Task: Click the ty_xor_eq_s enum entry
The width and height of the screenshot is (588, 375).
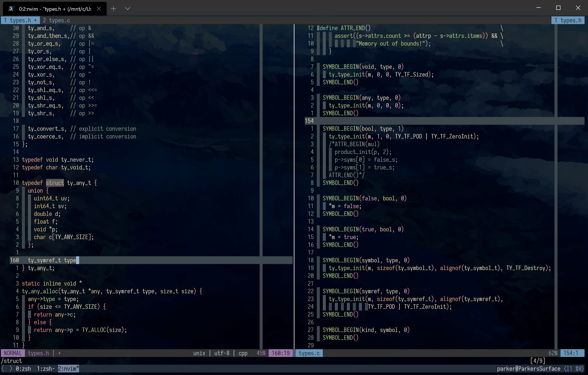Action: click(44, 67)
